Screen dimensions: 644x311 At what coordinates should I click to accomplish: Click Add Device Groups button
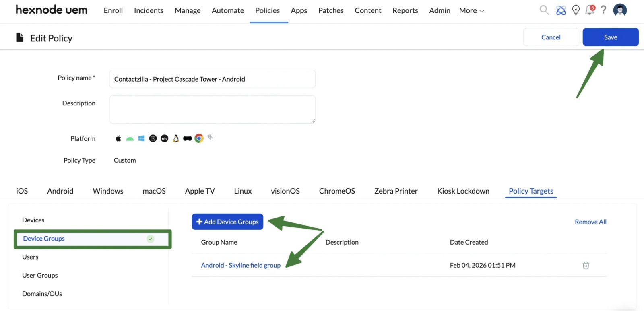[x=227, y=222]
